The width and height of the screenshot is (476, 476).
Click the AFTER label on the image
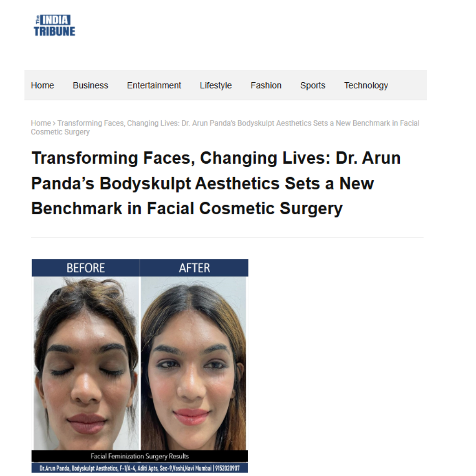pyautogui.click(x=194, y=268)
